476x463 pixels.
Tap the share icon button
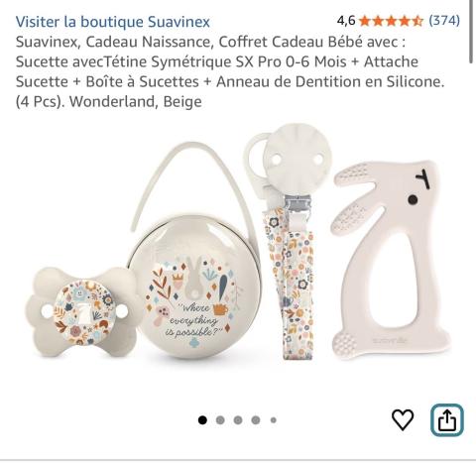click(447, 420)
